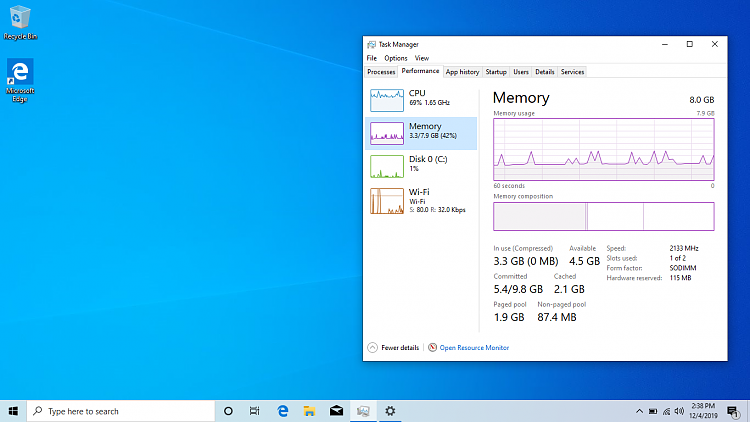Open the Options menu
This screenshot has width=750, height=422.
pos(396,58)
